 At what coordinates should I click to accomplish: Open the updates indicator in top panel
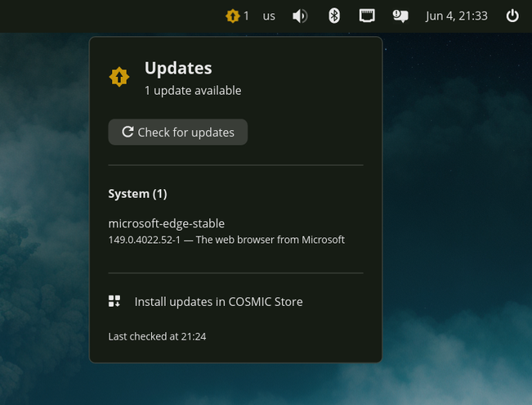pos(237,16)
